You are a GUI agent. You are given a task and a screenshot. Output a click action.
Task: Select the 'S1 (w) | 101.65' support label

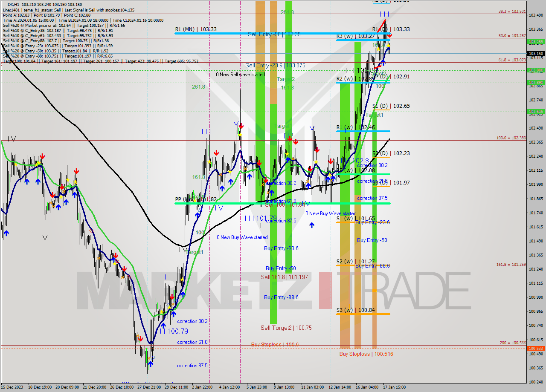[x=355, y=218]
